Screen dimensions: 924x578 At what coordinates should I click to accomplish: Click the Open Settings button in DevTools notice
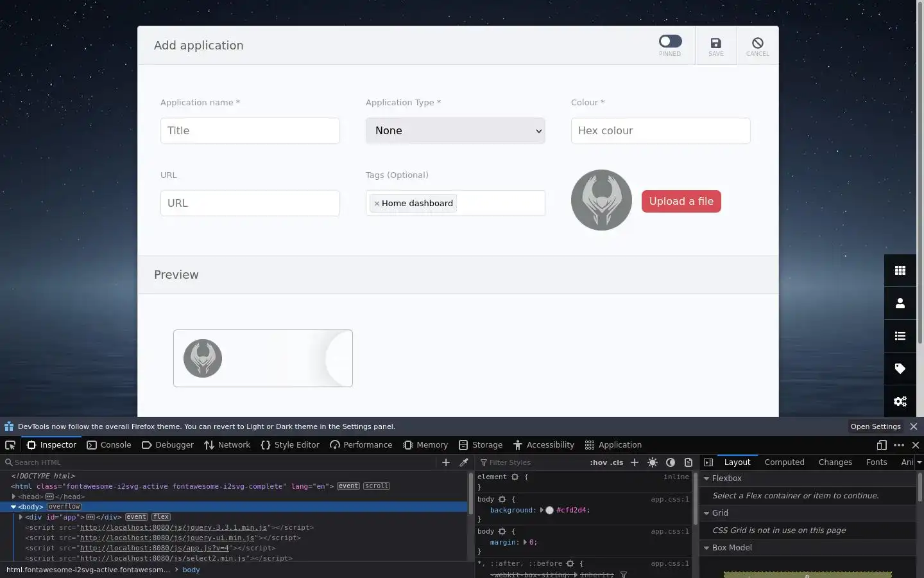tap(875, 426)
